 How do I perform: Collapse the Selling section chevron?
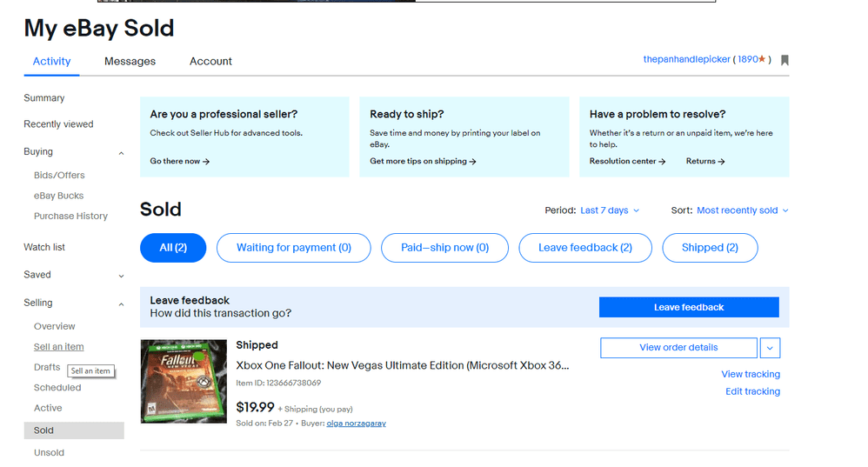pos(121,304)
